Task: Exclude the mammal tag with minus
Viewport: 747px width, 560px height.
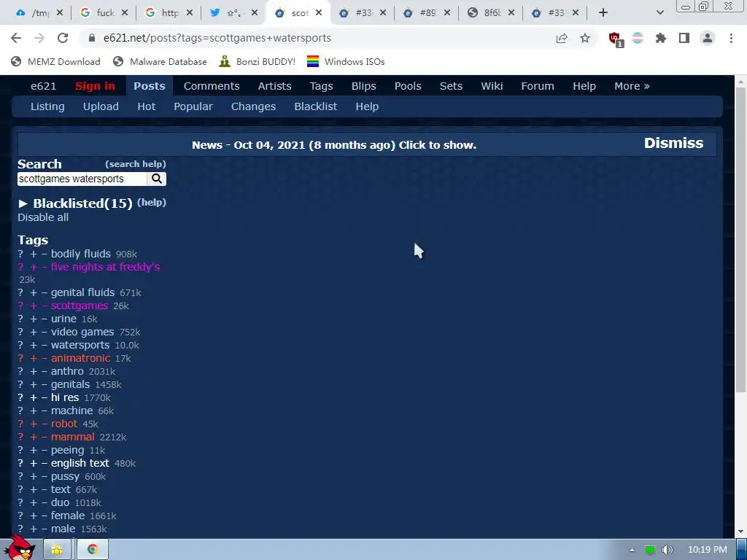Action: tap(44, 437)
